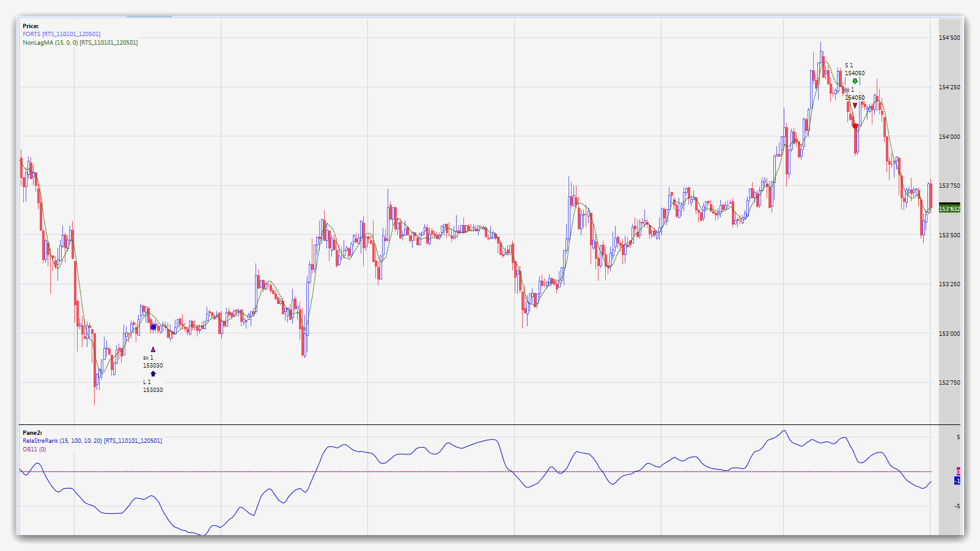The image size is (980, 551).
Task: Click the red lx exit triangle marker
Action: coord(855,106)
